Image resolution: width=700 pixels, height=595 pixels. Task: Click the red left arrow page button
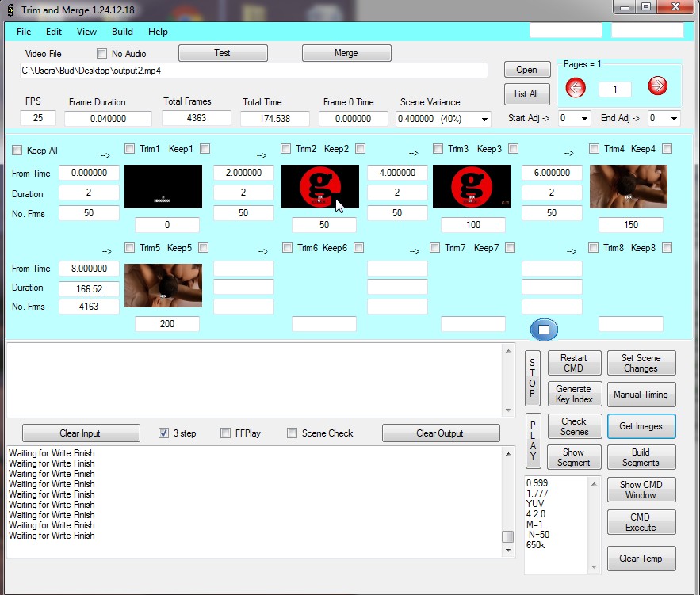(576, 87)
